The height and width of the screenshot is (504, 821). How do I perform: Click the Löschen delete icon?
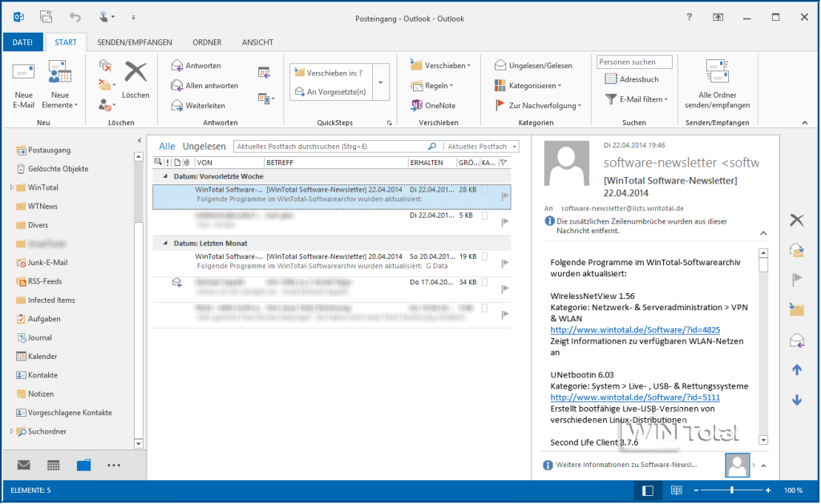pyautogui.click(x=135, y=72)
